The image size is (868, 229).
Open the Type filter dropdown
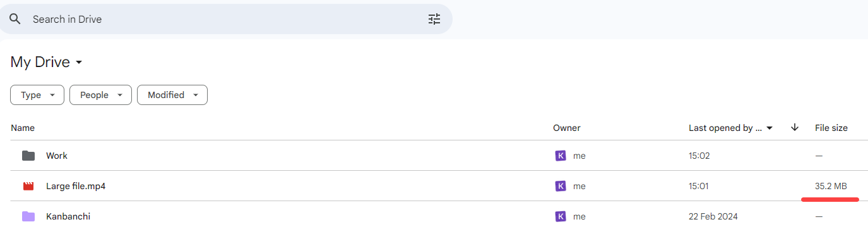click(x=37, y=95)
